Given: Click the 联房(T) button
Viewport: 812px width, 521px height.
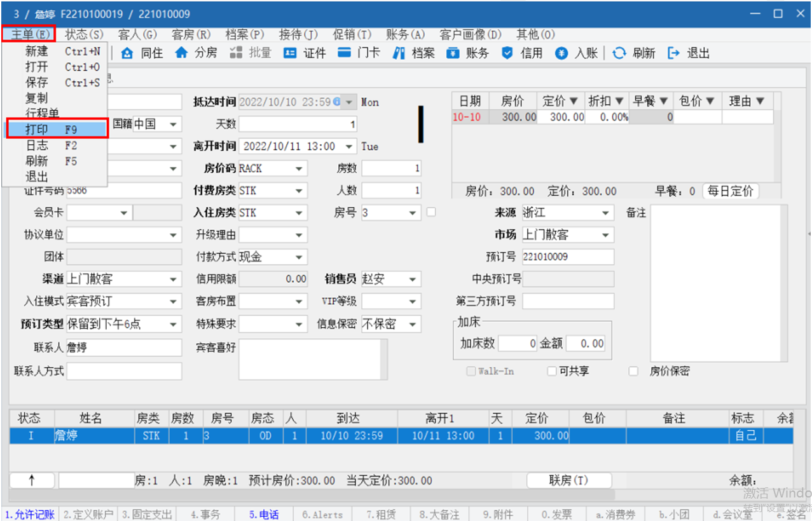Looking at the screenshot, I should coord(569,481).
